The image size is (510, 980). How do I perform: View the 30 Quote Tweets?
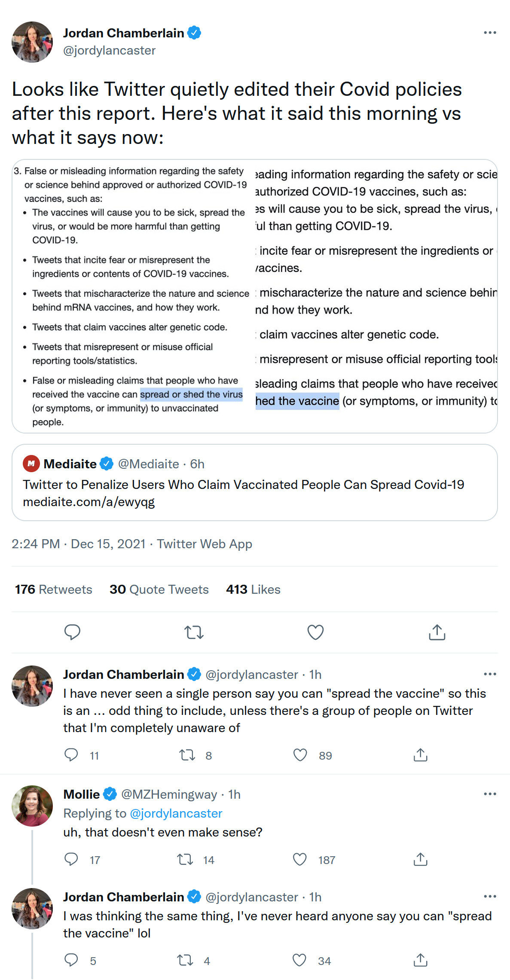[159, 589]
